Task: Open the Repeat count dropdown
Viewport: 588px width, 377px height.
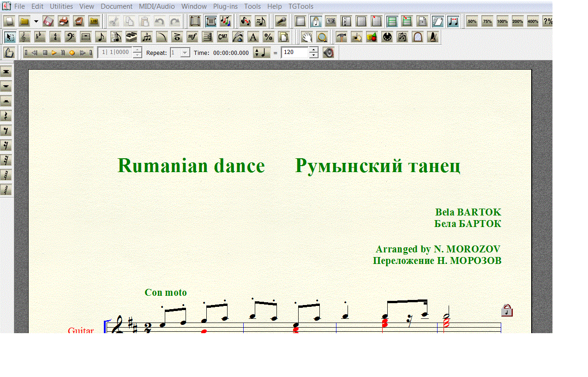Action: [185, 53]
